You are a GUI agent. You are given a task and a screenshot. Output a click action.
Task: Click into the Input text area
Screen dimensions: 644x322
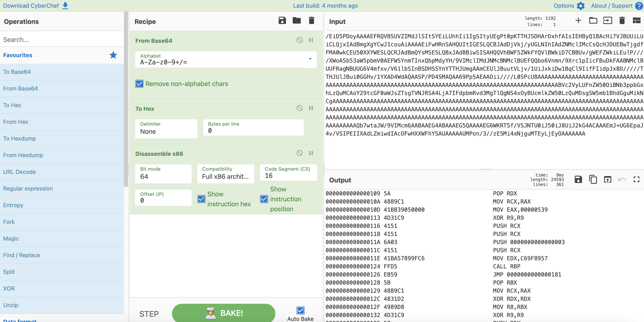[x=484, y=100]
